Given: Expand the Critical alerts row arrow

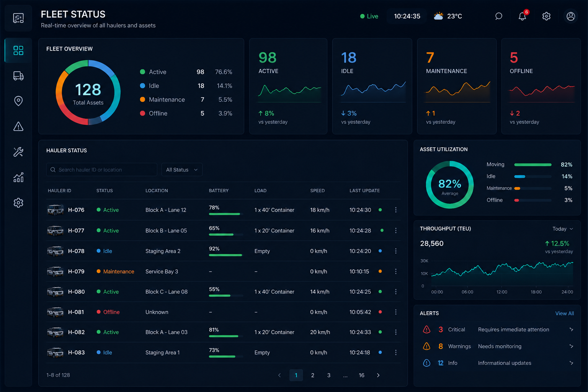Looking at the screenshot, I should click(571, 329).
